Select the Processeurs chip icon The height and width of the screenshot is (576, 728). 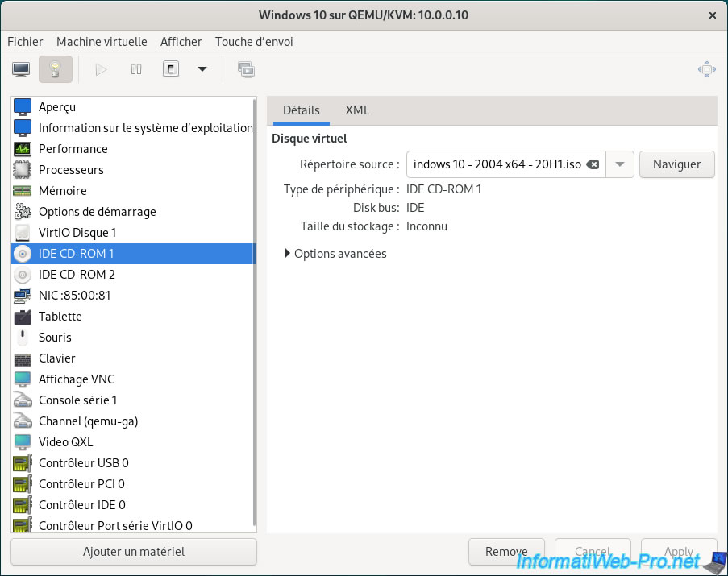[x=23, y=170]
